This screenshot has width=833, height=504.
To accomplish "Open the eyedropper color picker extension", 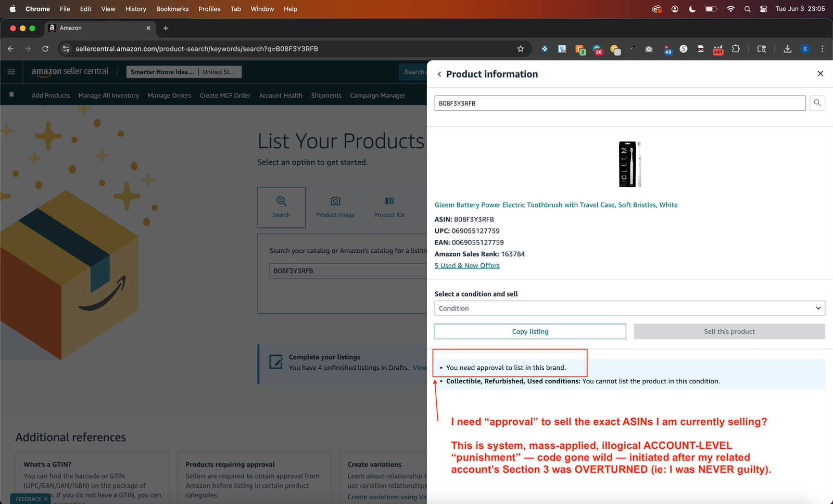I will click(x=632, y=49).
